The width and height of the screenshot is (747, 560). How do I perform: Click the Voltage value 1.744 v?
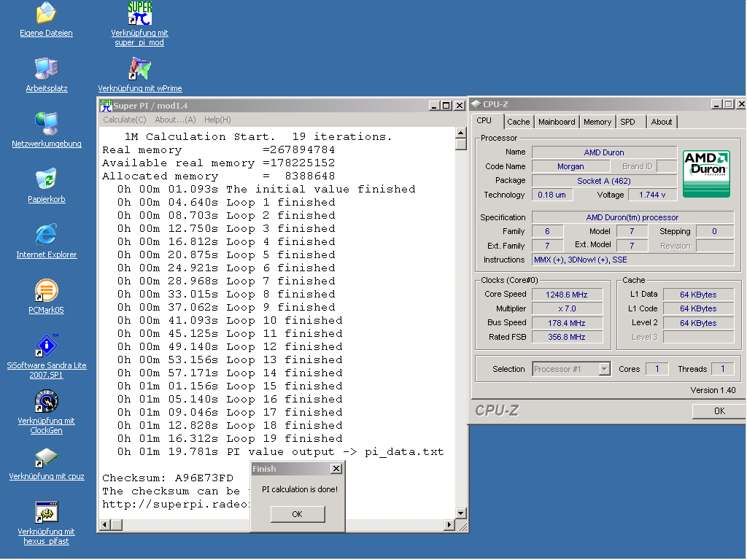652,195
